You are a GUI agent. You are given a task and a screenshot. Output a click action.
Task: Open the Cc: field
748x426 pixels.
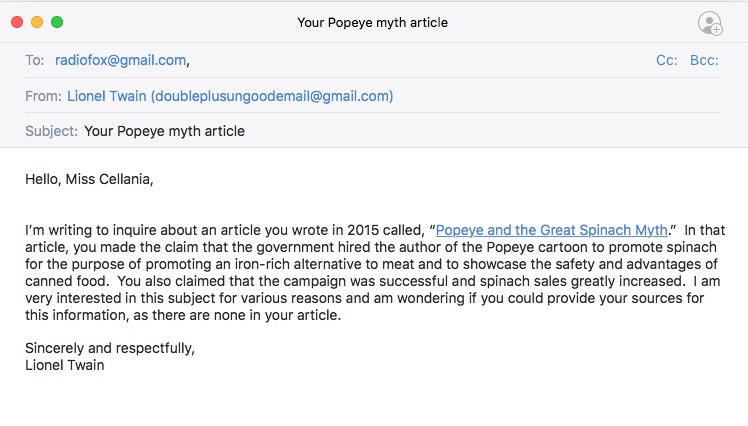click(x=666, y=60)
